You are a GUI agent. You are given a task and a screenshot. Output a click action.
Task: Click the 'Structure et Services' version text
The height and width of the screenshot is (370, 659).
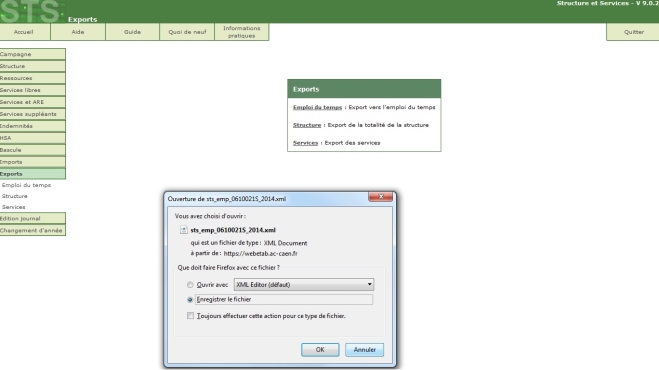click(608, 3)
